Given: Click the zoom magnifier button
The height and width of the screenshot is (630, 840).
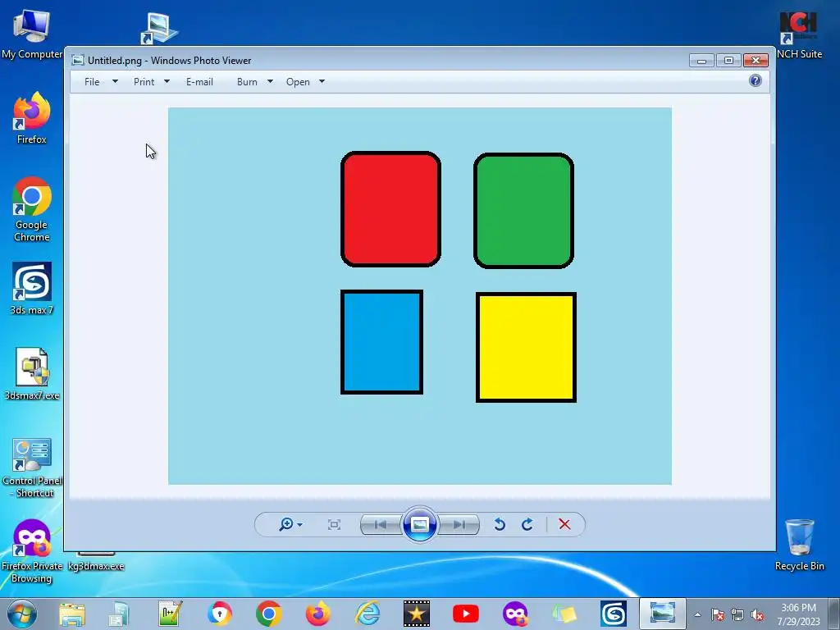Looking at the screenshot, I should click(286, 524).
